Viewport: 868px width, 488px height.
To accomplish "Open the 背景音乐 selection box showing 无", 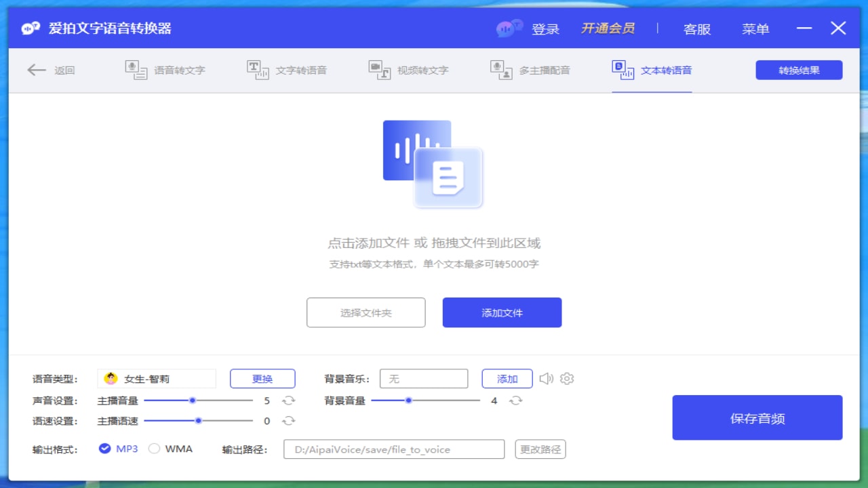I will (x=424, y=378).
